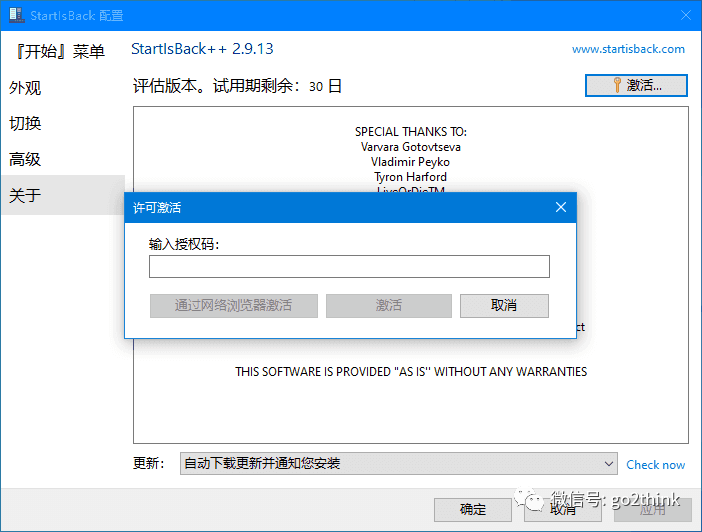This screenshot has height=532, width=702.
Task: Click the name Varvara Gotovtseva
Action: click(x=411, y=147)
